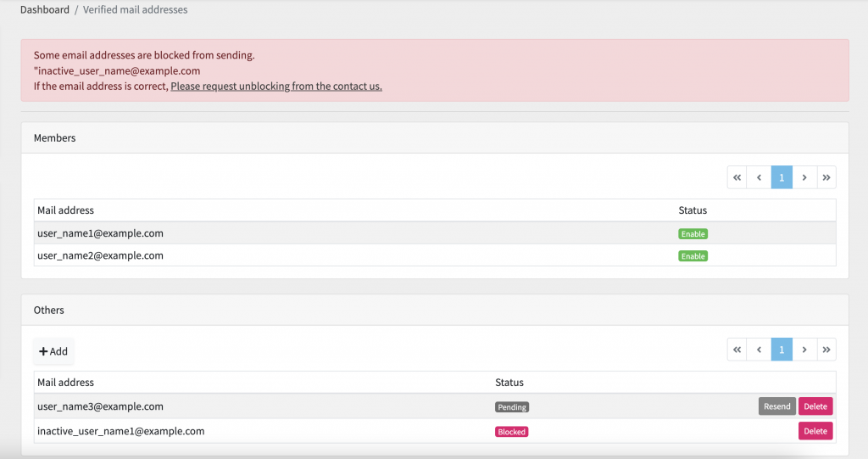Screen dimensions: 868x459
Task: Go to previous page in Others pagination
Action: click(759, 350)
